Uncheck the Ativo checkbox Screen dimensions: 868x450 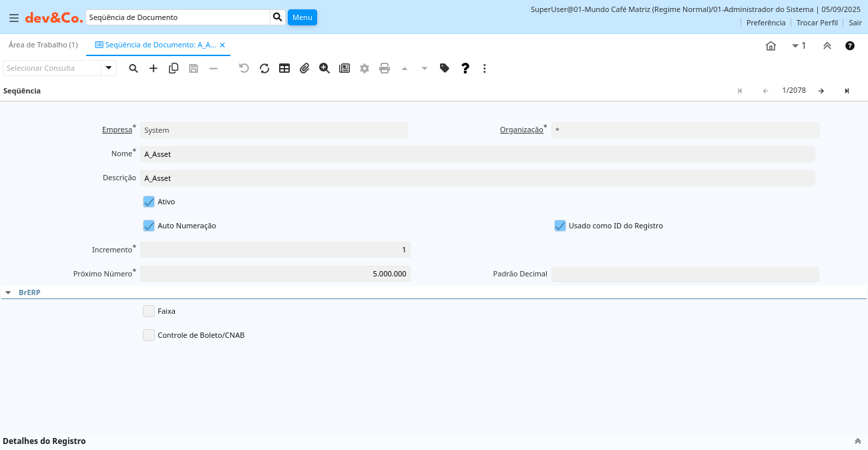(x=149, y=202)
